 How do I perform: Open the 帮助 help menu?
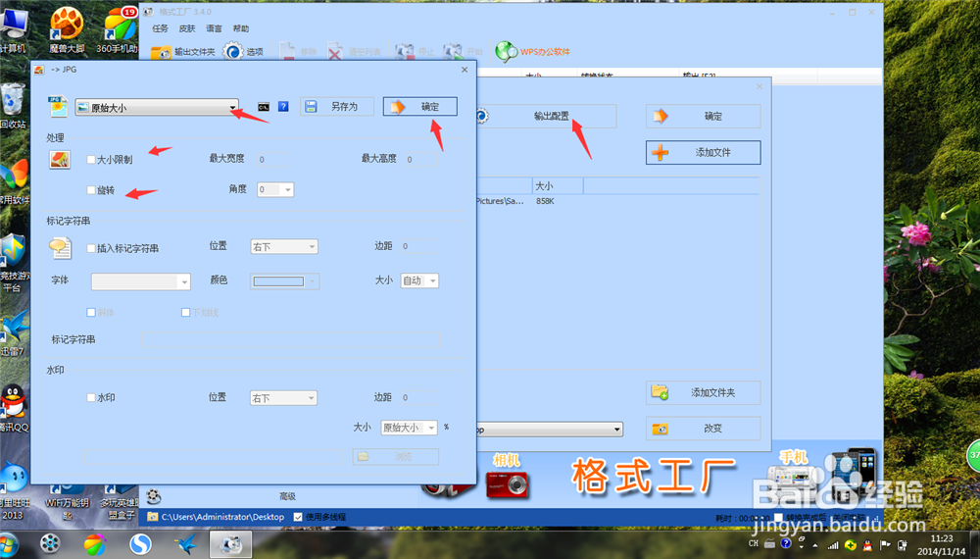pos(241,28)
